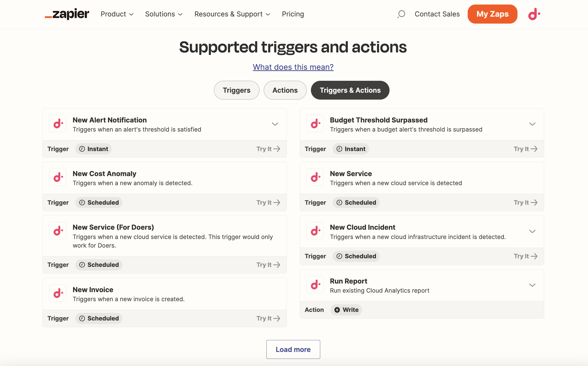The image size is (588, 366).
Task: Click the New Invoice app icon
Action: click(58, 293)
